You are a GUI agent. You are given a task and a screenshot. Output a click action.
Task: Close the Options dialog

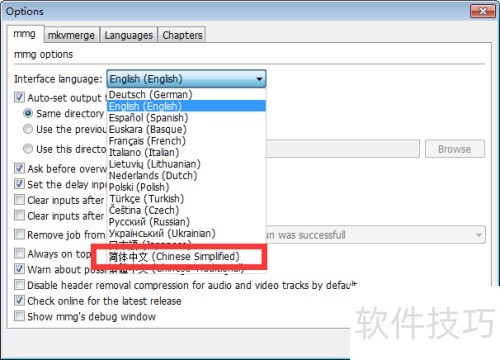coord(483,12)
